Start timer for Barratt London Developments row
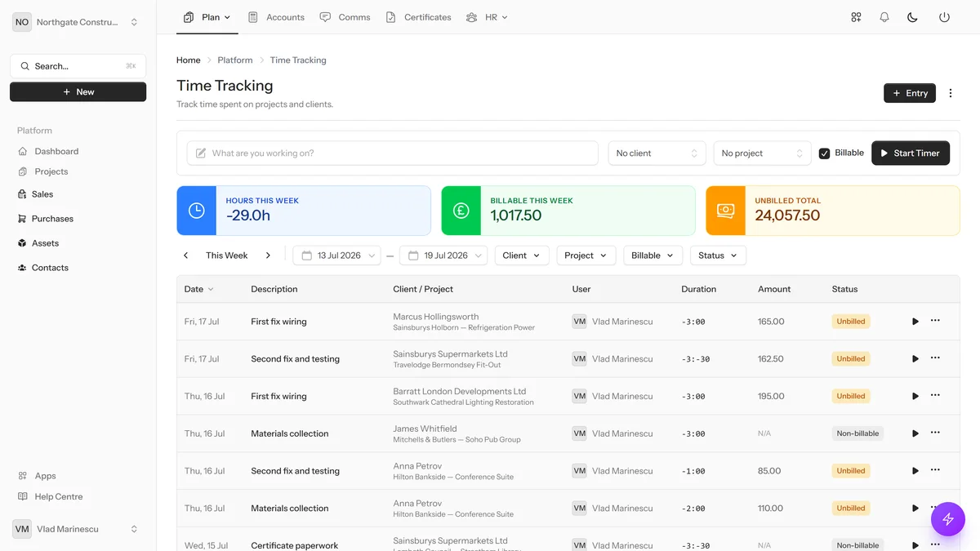Screen dimensions: 980x551 (915, 396)
